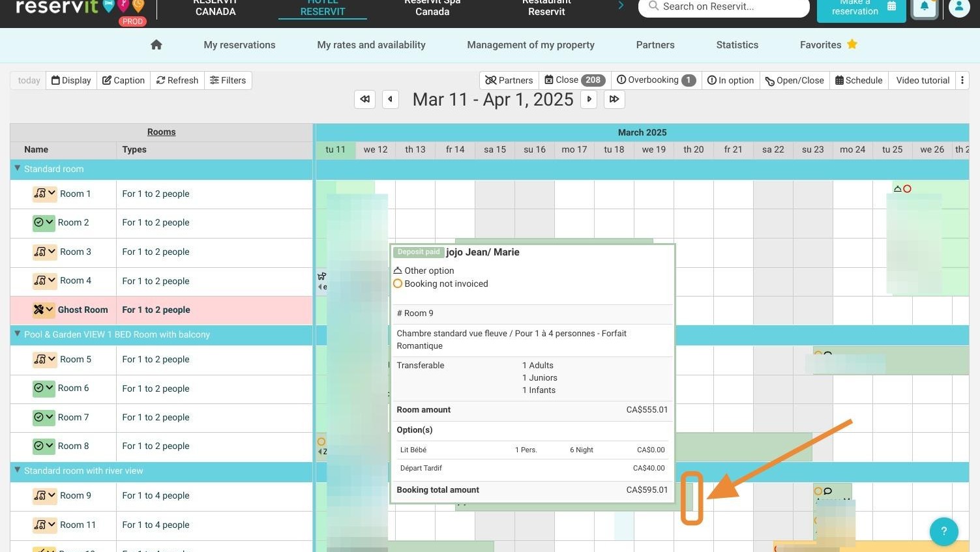Watch the Video tutorial
Viewport: 980px width, 552px height.
pyautogui.click(x=923, y=80)
